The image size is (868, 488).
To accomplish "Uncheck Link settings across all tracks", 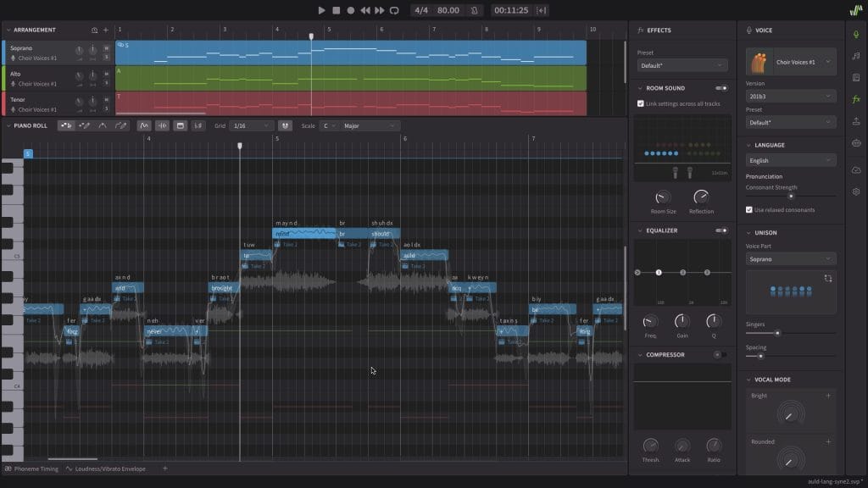I will [x=641, y=103].
